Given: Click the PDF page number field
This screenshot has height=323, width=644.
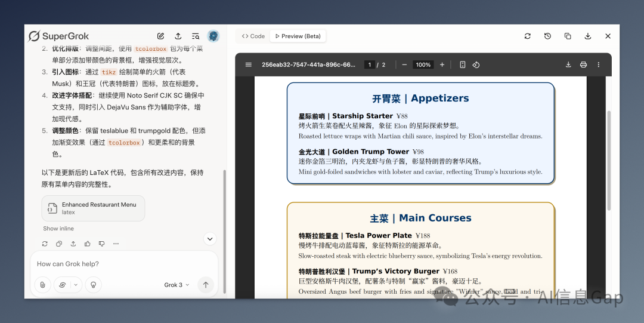Looking at the screenshot, I should click(x=370, y=64).
